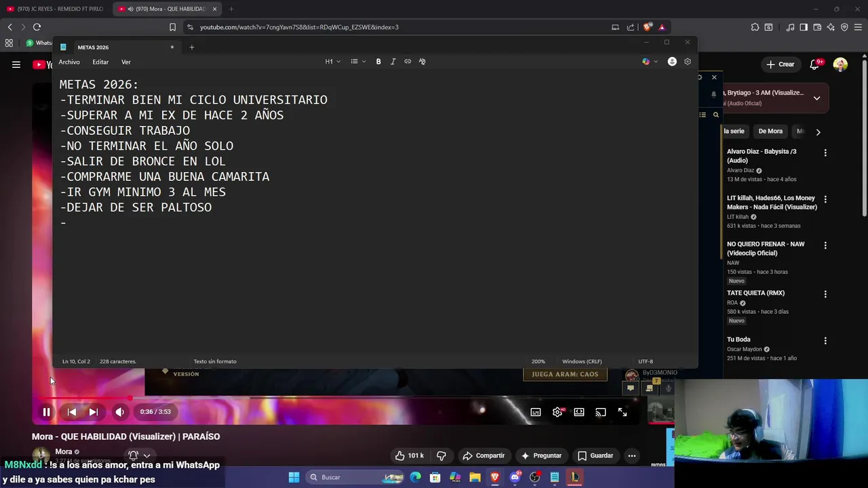Skip to next video in player
Screen dimensions: 868x488
(x=94, y=411)
